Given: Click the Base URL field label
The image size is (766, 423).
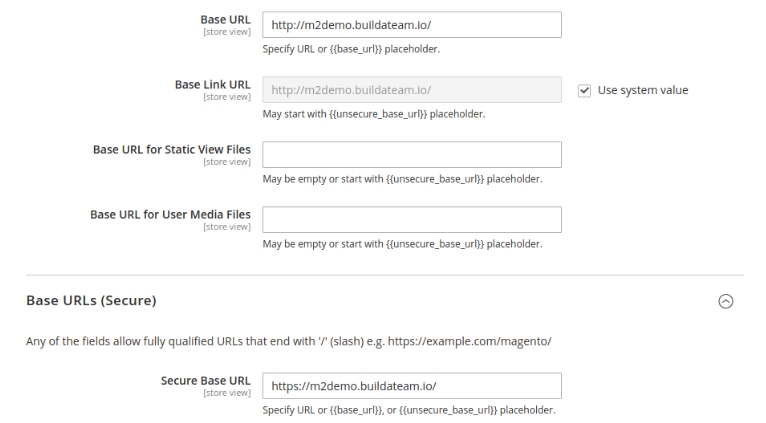Looking at the screenshot, I should point(225,20).
